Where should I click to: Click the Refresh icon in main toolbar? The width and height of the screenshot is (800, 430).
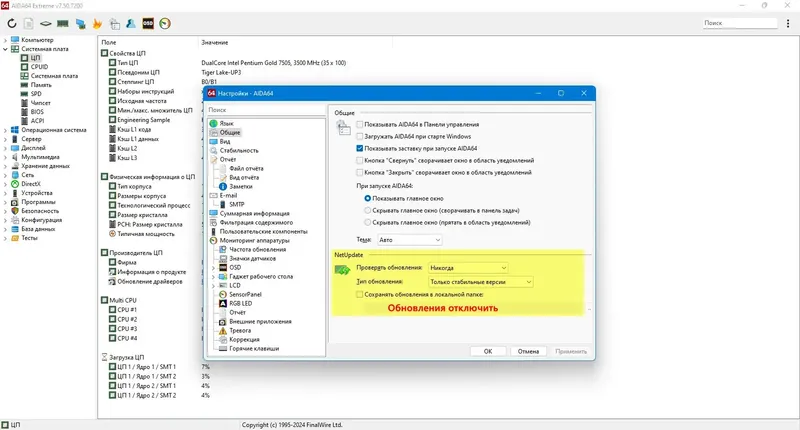click(12, 23)
